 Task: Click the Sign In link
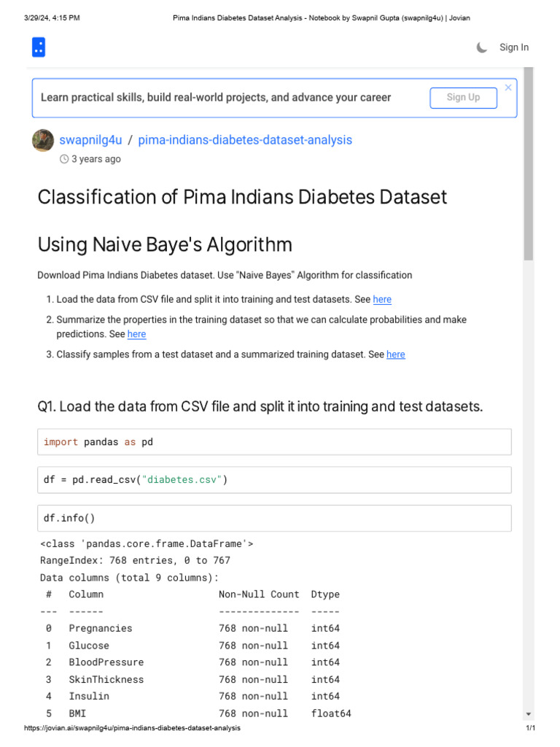(514, 47)
